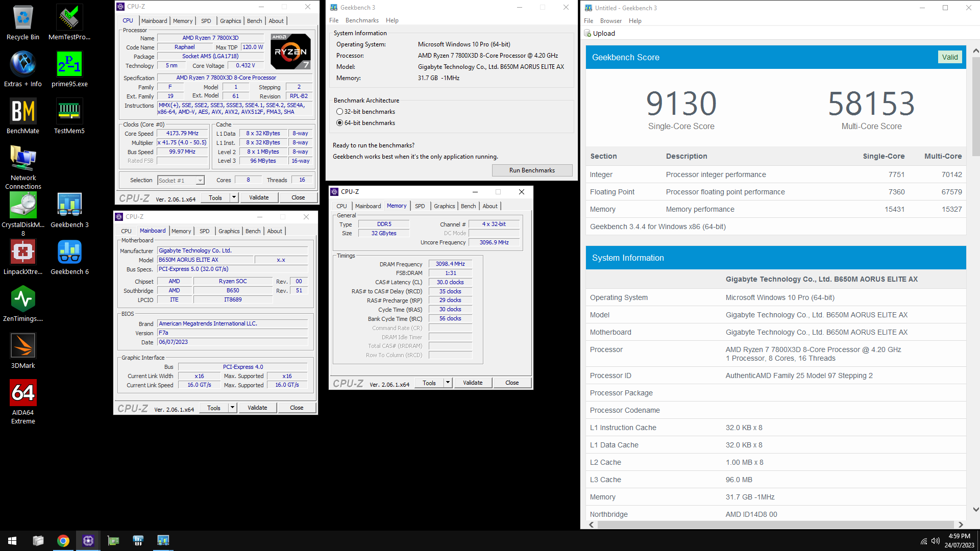Click Upload icon in Geekbench results
This screenshot has width=980, height=551.
pos(587,33)
